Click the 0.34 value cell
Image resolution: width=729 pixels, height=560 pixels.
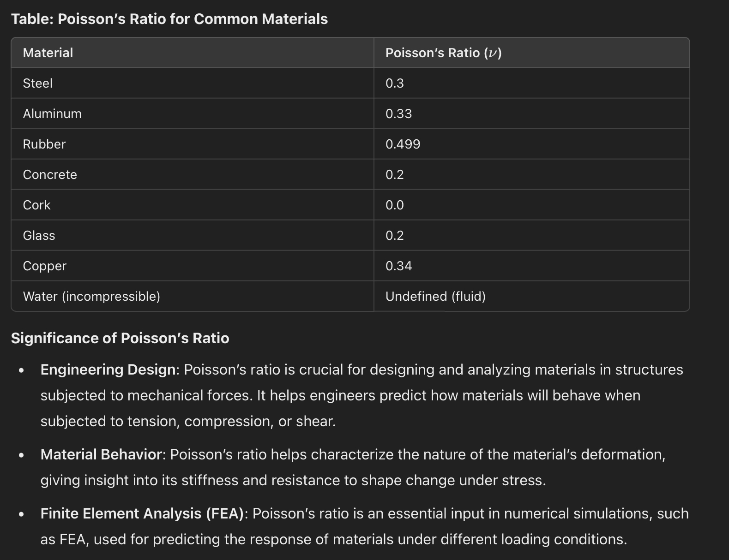click(x=398, y=266)
